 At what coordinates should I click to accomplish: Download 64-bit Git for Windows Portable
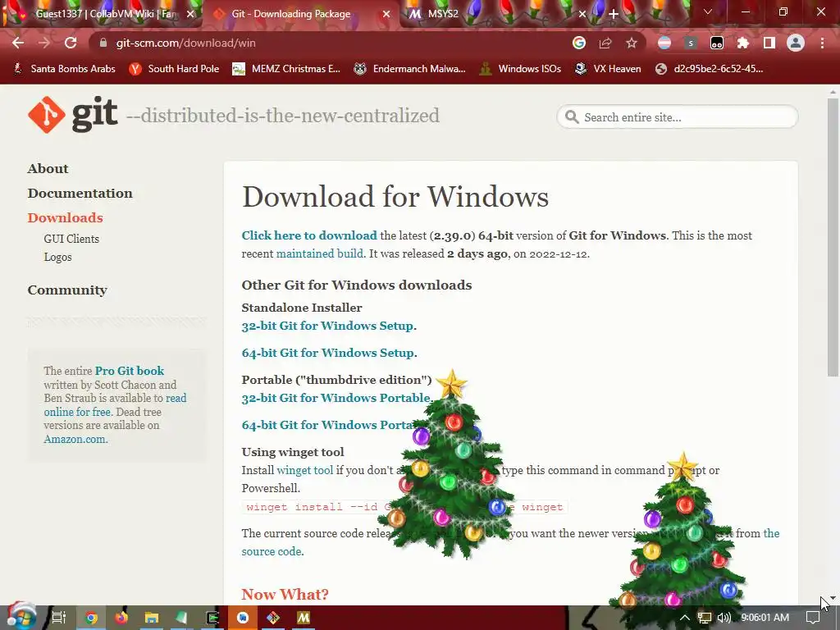coord(327,425)
